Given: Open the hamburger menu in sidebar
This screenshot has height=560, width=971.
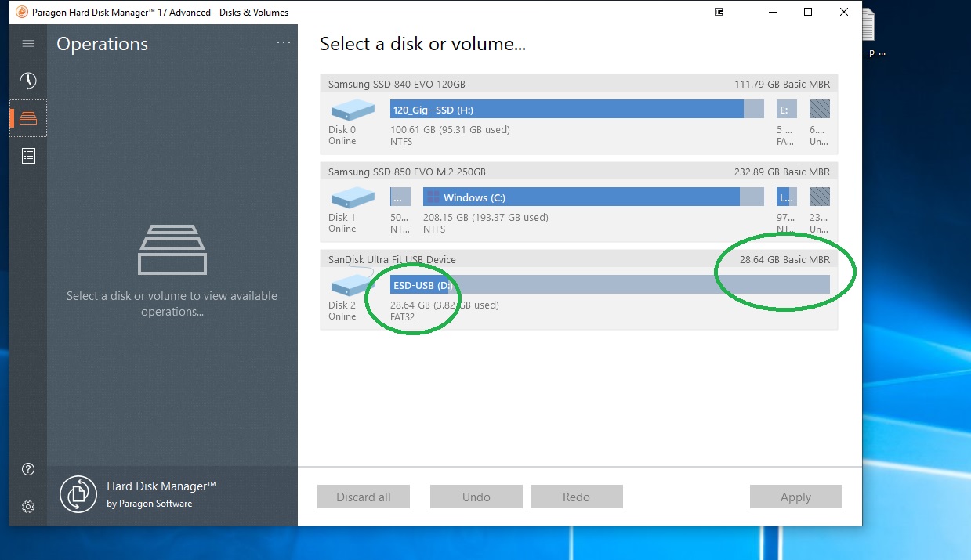Looking at the screenshot, I should tap(28, 44).
